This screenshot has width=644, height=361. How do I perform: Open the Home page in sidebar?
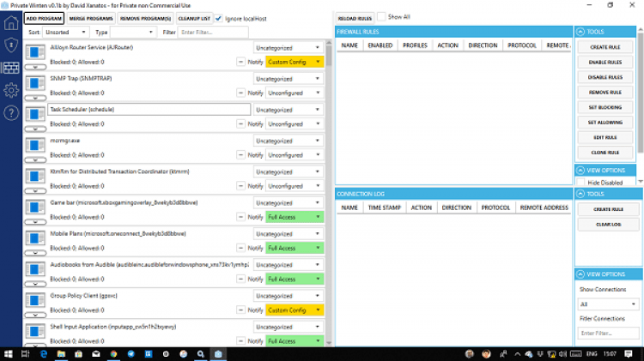(x=12, y=23)
